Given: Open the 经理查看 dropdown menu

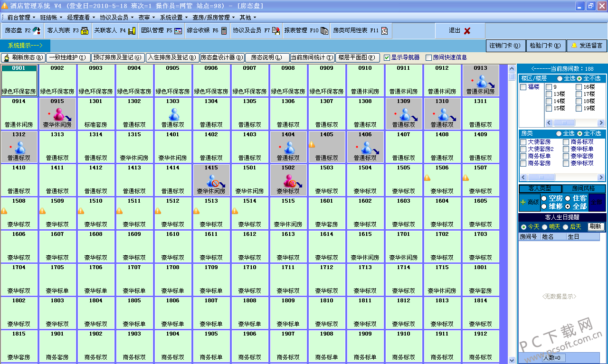Looking at the screenshot, I should coord(81,17).
